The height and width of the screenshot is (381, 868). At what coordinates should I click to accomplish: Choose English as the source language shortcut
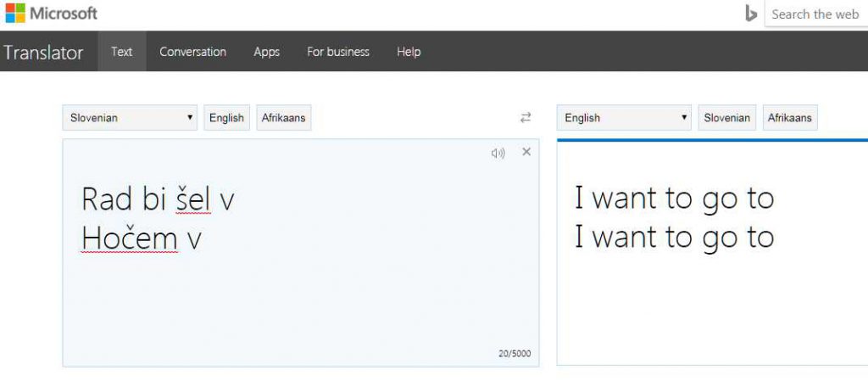click(x=226, y=118)
